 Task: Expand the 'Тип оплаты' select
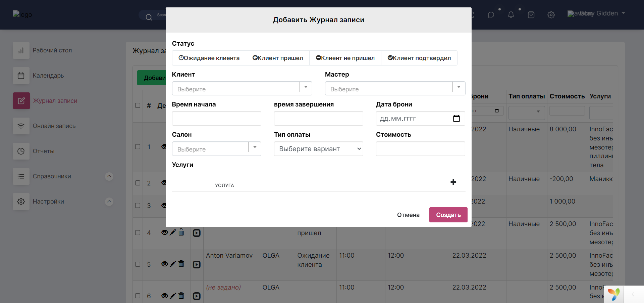[x=318, y=149]
